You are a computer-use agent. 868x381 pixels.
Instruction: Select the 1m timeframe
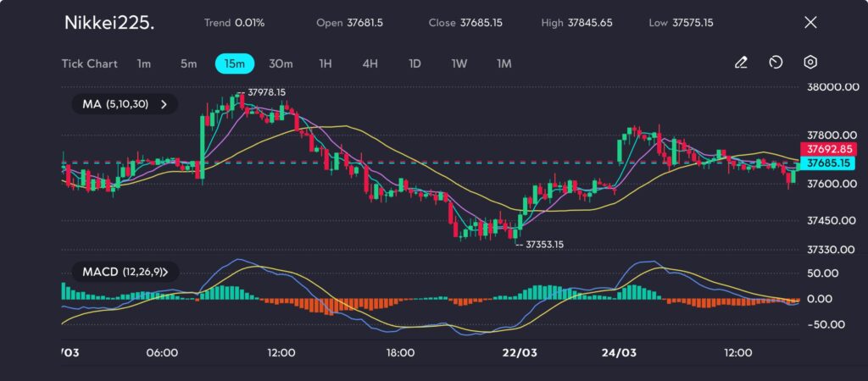(x=144, y=63)
